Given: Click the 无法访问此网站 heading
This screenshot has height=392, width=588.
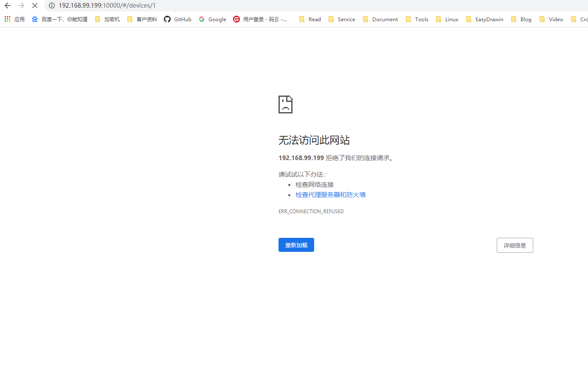Looking at the screenshot, I should coord(314,140).
